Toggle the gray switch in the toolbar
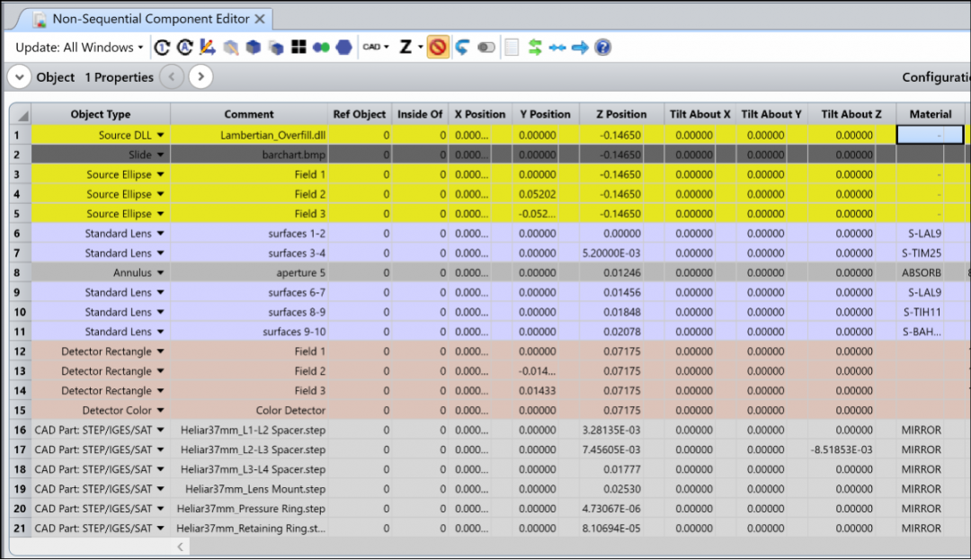Viewport: 971px width, 560px height. point(486,47)
